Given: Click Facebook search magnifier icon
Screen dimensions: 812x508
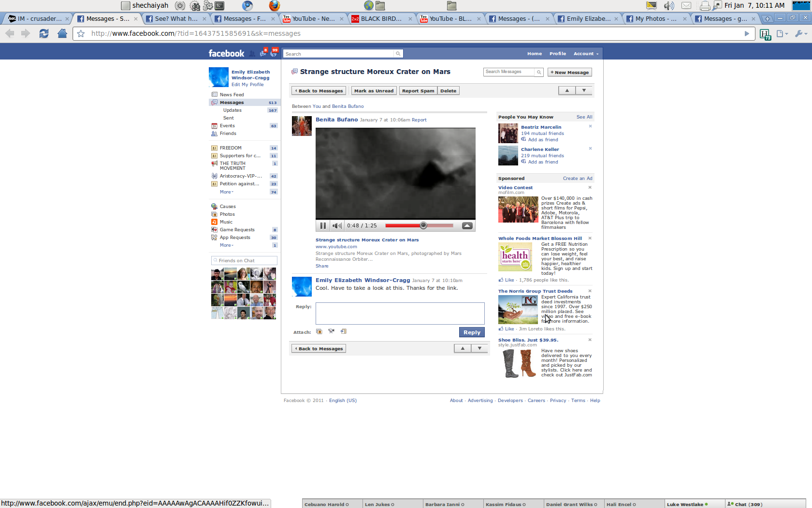Looking at the screenshot, I should [398, 54].
